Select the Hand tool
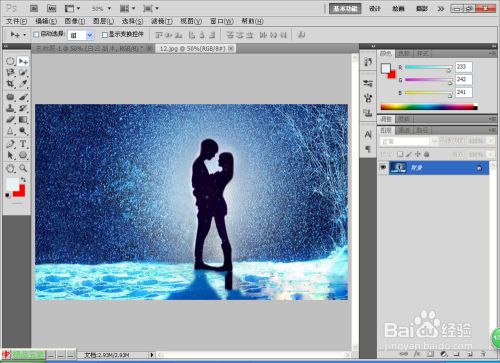The height and width of the screenshot is (363, 500). [x=10, y=168]
